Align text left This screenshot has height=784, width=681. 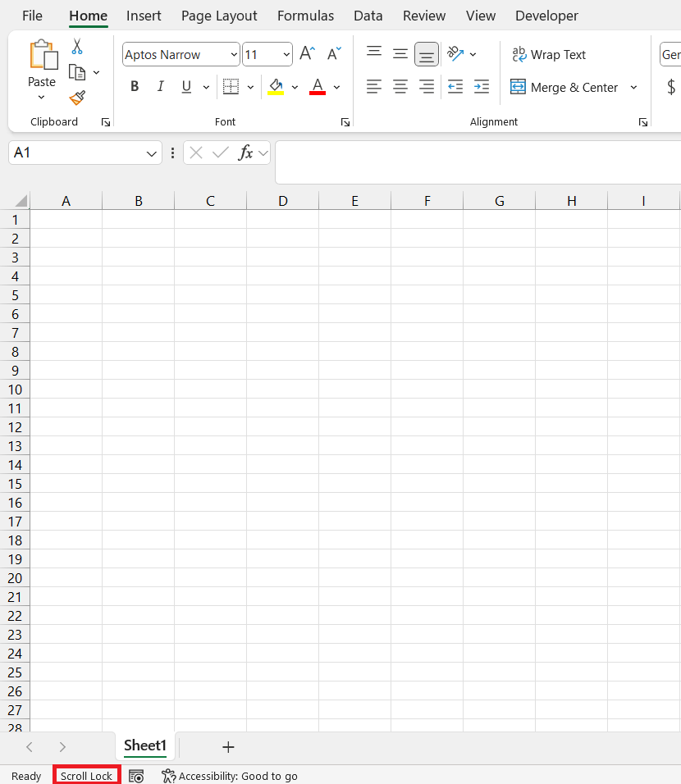tap(374, 86)
